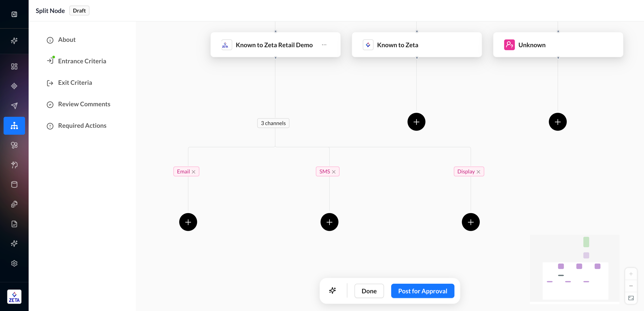Screen dimensions: 644x311
Task: Click the Post for Approval button
Action: pyautogui.click(x=422, y=291)
